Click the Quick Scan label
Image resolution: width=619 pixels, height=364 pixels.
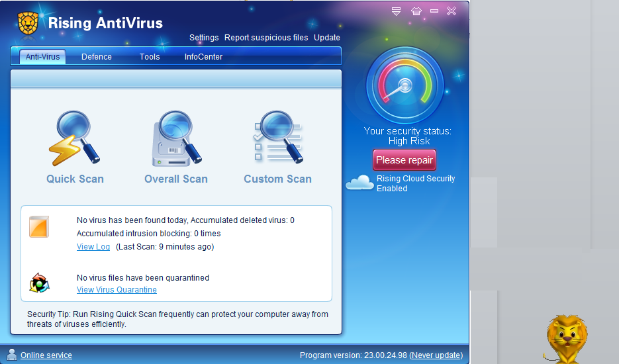(75, 179)
